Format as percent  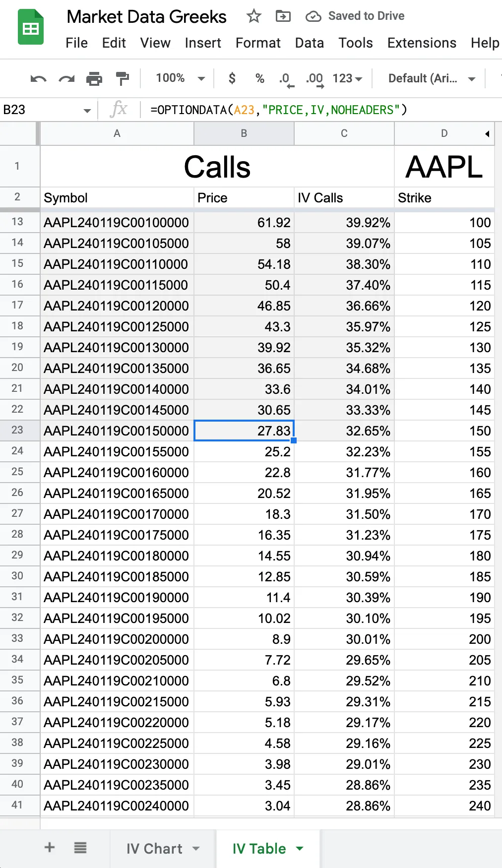[x=259, y=78]
